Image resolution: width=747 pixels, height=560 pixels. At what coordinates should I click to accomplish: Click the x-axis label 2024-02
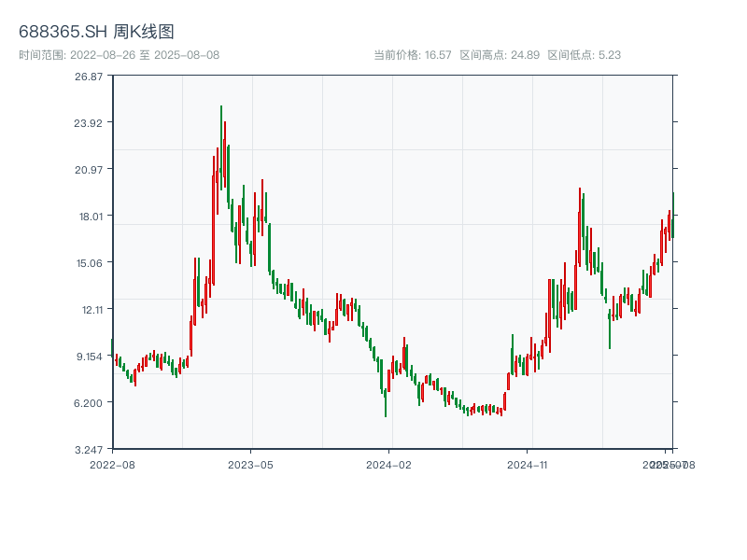coord(388,465)
